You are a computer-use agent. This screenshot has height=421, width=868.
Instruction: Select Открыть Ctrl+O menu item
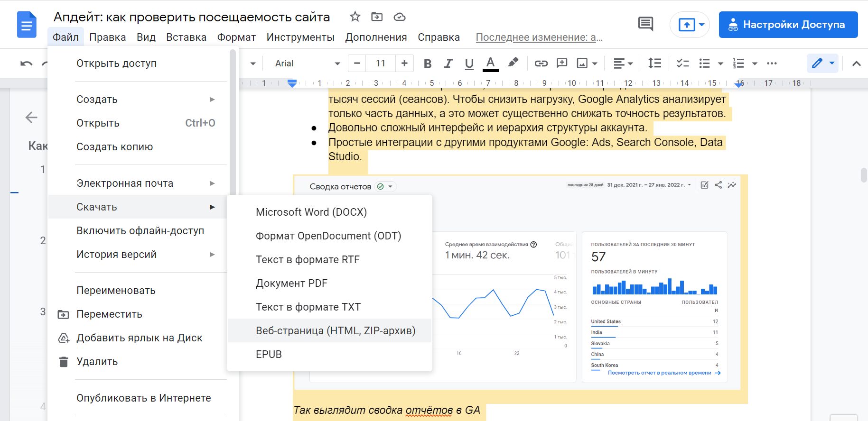[x=138, y=123]
